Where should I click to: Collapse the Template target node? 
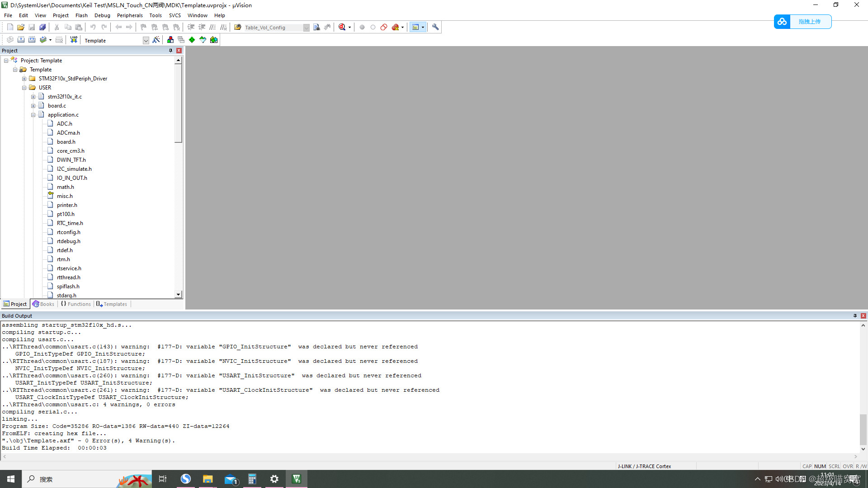pos(15,70)
